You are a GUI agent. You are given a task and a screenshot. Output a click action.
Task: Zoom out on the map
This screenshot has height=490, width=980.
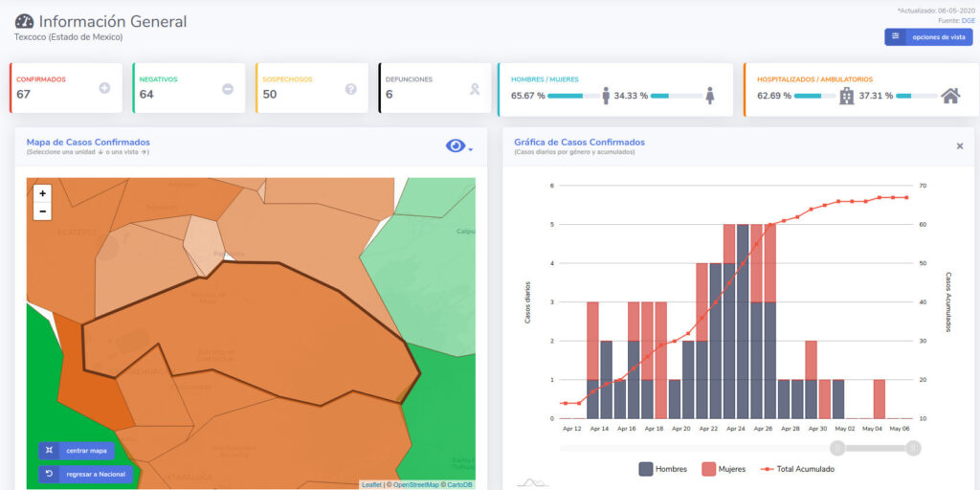point(42,212)
